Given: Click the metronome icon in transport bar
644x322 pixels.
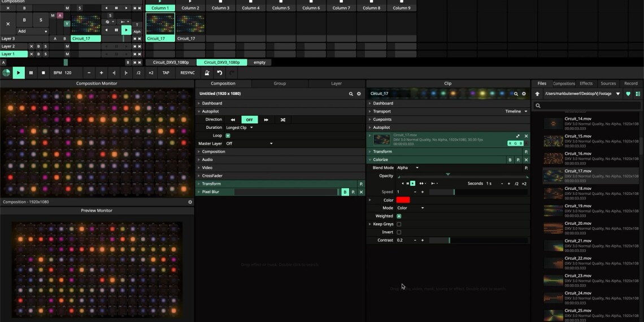Looking at the screenshot, I should coord(207,73).
